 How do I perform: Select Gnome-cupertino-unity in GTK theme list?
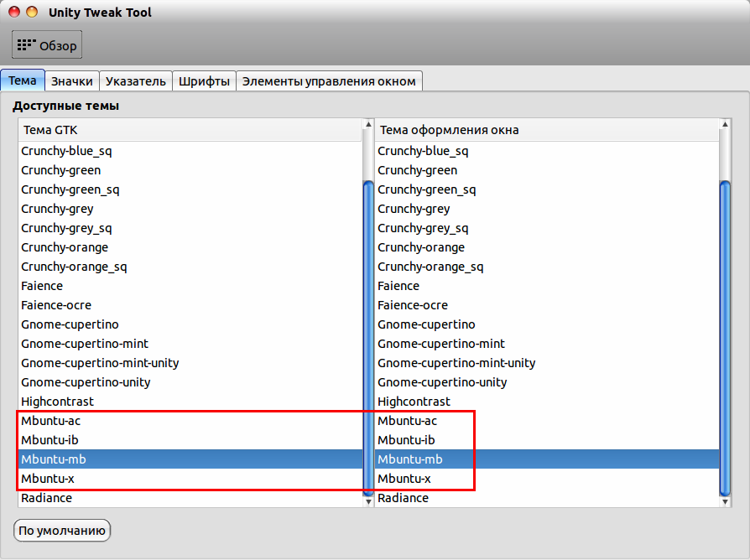190,382
